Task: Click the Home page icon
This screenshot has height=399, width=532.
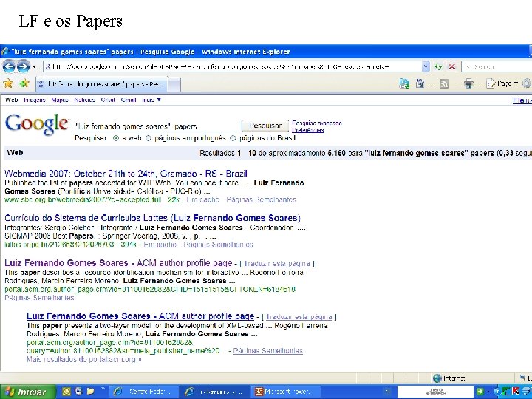Action: (420, 83)
